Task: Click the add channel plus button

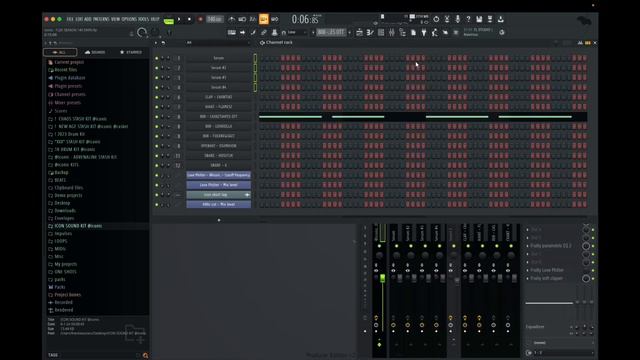Action: pos(219,220)
